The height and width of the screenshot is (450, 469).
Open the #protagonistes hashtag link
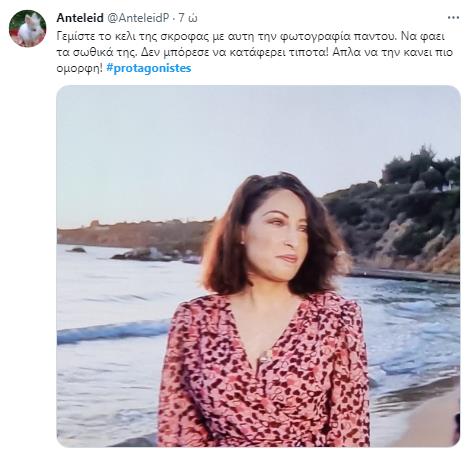click(149, 68)
